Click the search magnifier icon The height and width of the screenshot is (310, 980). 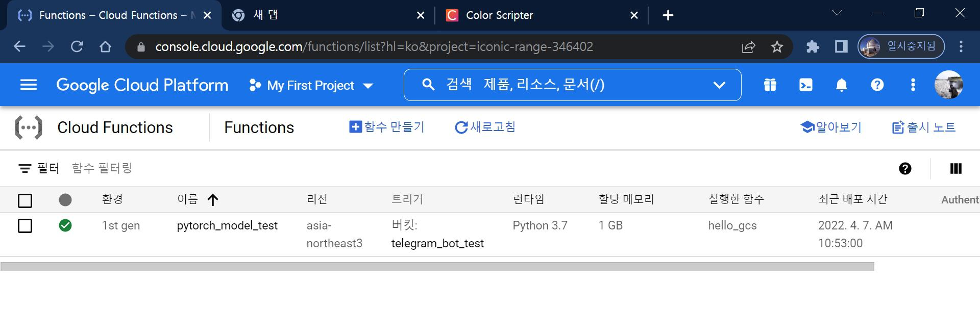click(x=429, y=85)
